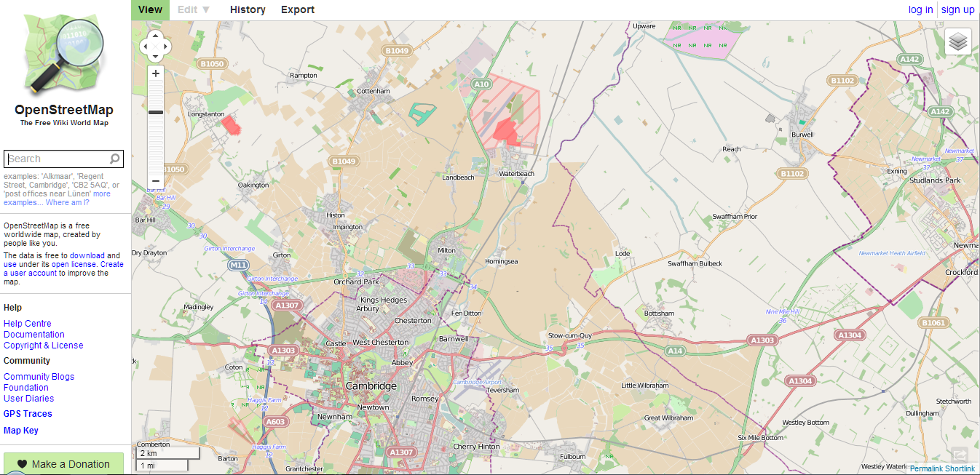Pan the map north with up arrow

coord(155,36)
